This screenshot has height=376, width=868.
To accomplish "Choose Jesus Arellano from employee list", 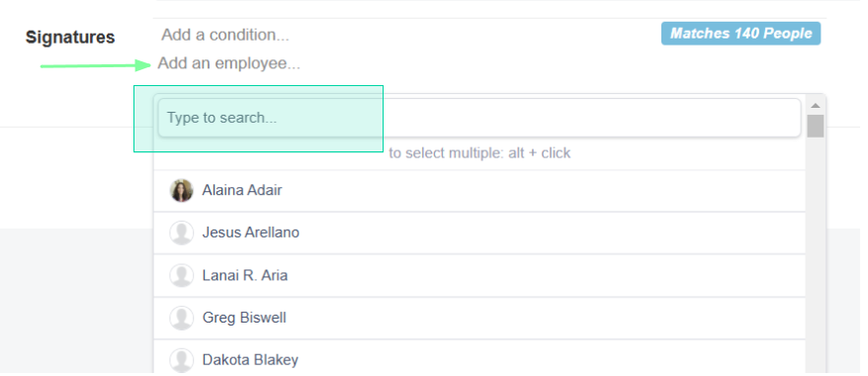I will (x=479, y=234).
